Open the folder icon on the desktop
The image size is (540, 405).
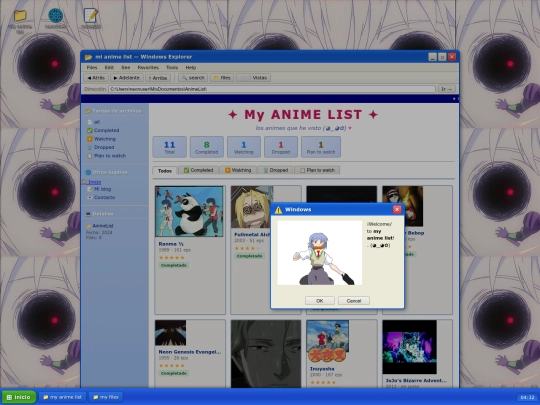click(20, 16)
